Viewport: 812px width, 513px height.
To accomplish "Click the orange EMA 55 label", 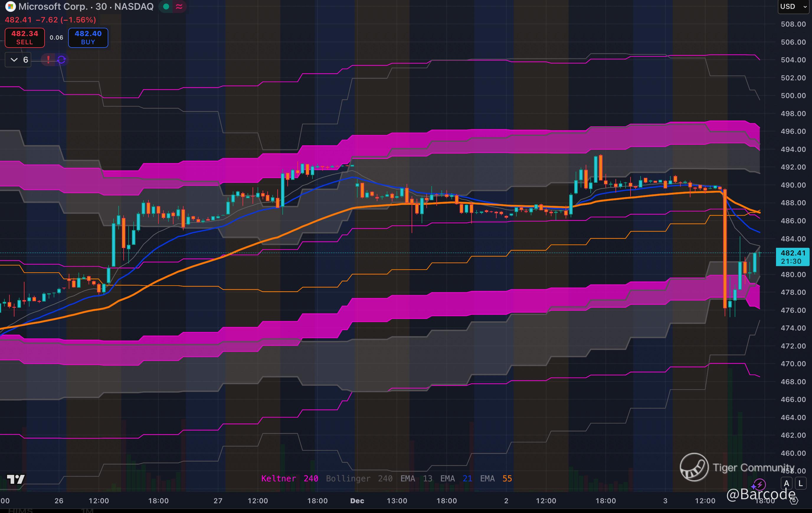I will coord(496,478).
